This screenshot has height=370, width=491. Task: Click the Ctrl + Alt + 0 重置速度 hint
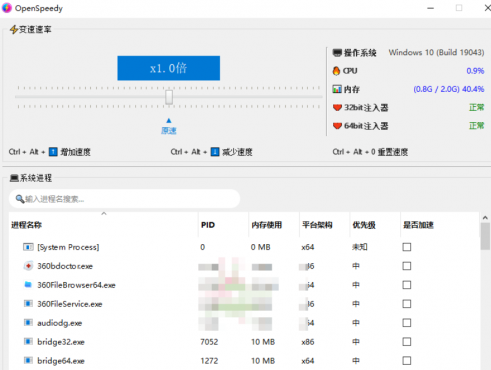(x=370, y=152)
